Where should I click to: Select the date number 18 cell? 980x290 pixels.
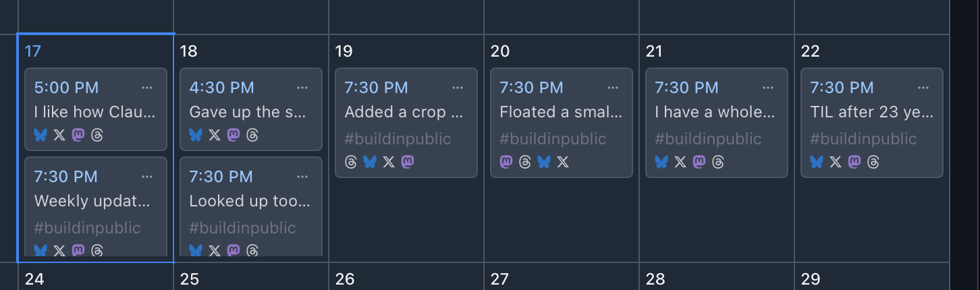pos(190,51)
